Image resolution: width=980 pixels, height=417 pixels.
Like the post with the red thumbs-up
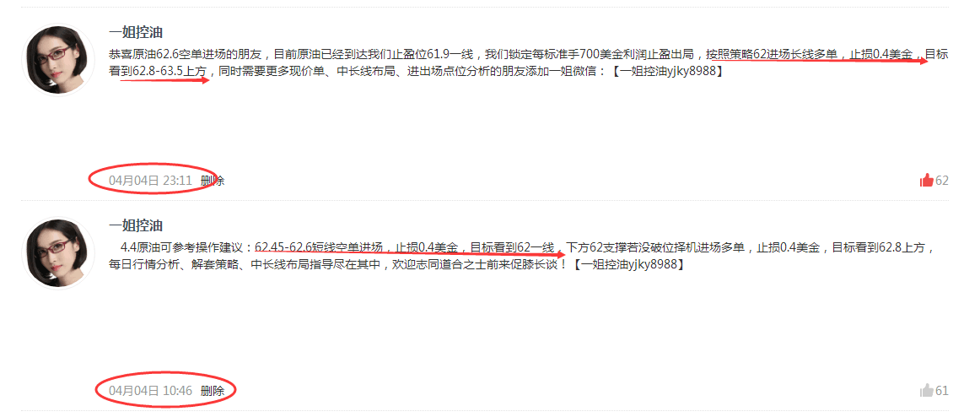pos(926,181)
